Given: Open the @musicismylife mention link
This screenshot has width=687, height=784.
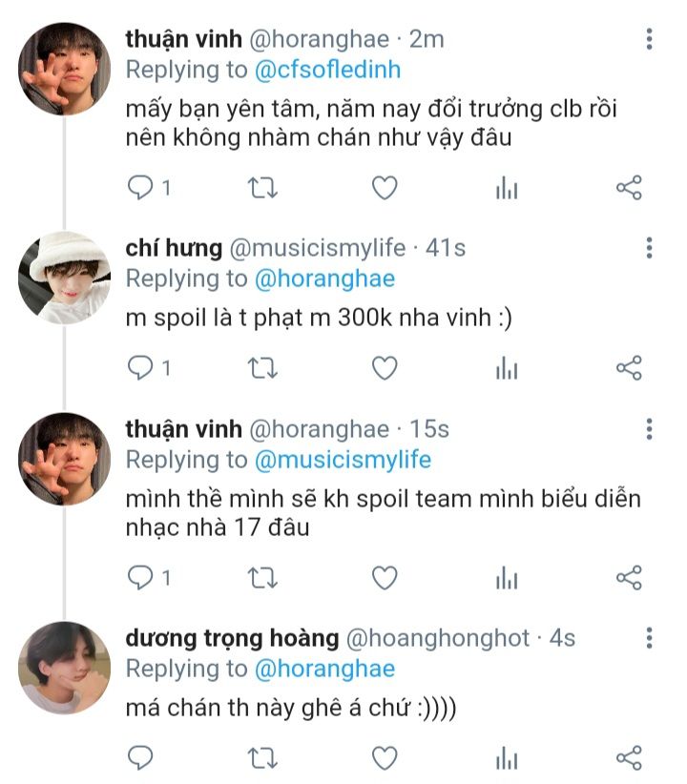Looking at the screenshot, I should coord(343,460).
